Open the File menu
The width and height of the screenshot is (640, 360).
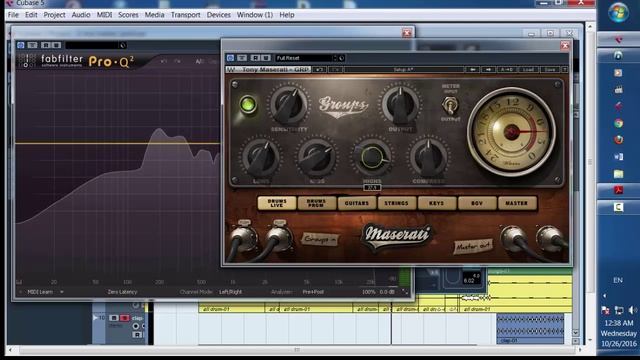click(13, 15)
